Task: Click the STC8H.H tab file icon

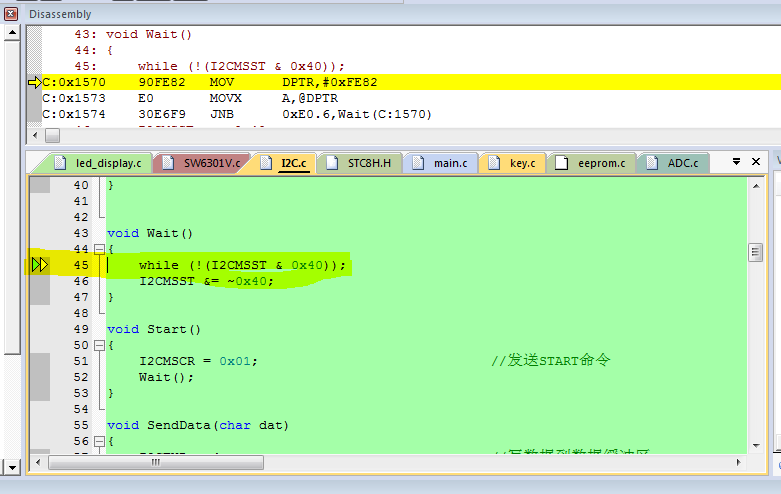Action: click(x=332, y=163)
